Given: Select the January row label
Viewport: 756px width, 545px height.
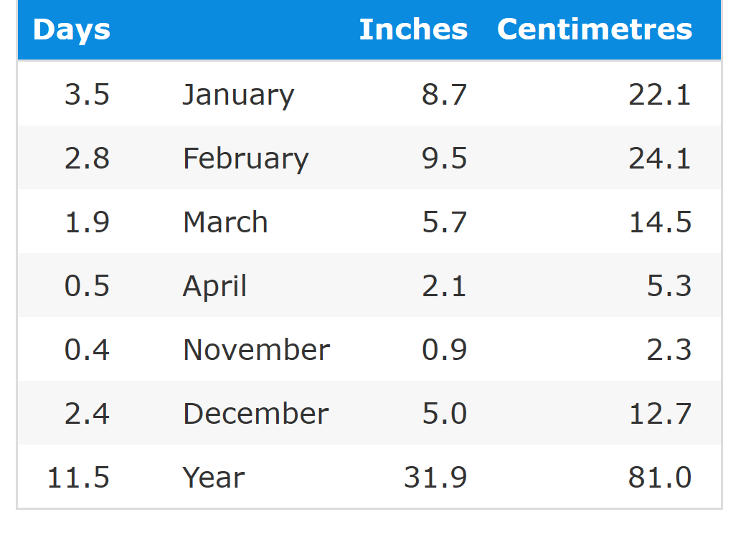Looking at the screenshot, I should point(238,95).
